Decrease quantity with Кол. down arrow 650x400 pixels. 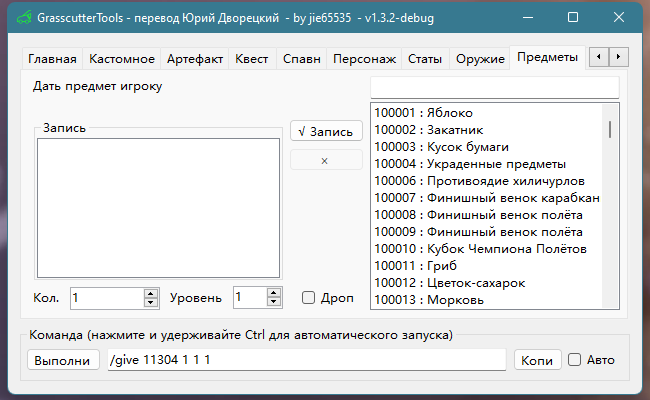151,302
